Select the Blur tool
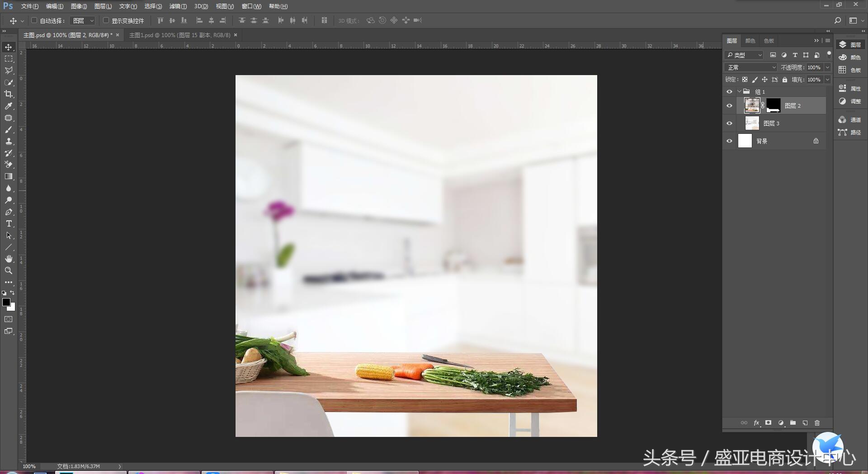The image size is (868, 474). tap(9, 188)
